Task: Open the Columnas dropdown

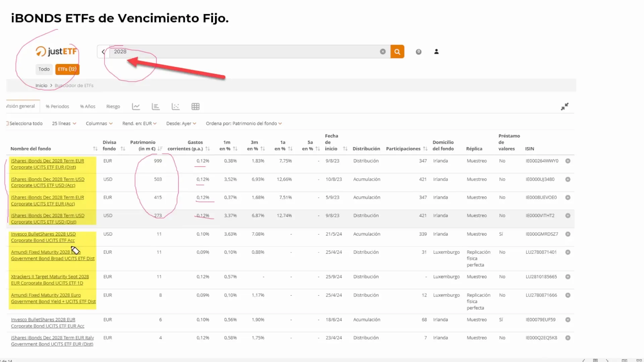Action: tap(99, 123)
